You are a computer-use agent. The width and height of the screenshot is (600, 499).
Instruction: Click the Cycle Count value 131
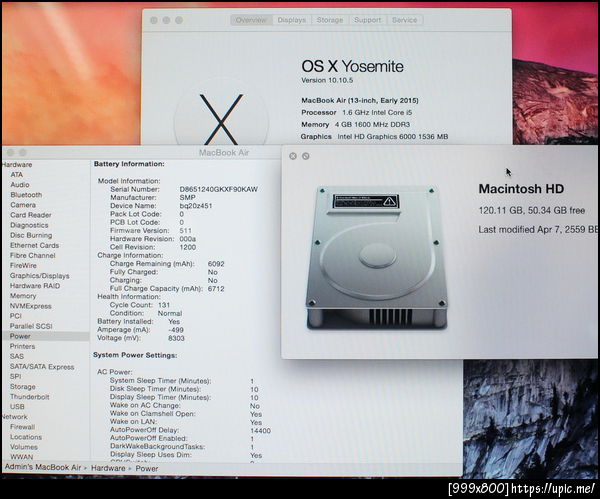tap(164, 305)
